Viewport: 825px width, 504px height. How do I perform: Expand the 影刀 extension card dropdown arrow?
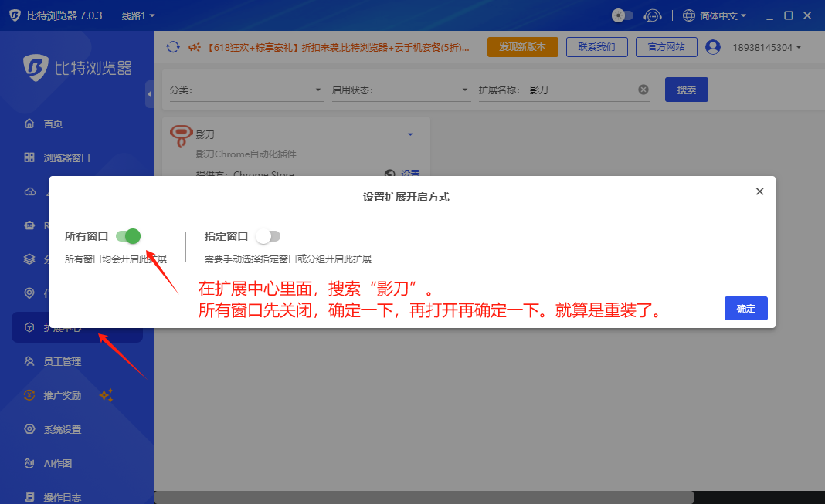click(410, 134)
